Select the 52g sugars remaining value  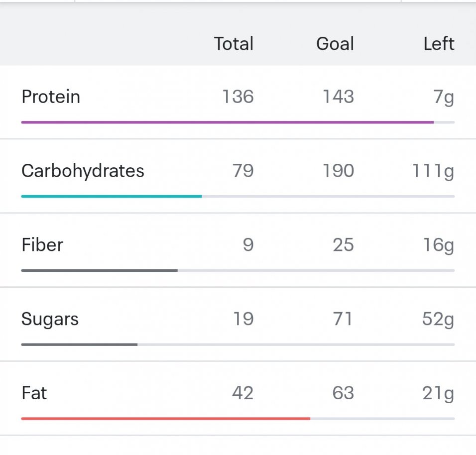coord(438,319)
